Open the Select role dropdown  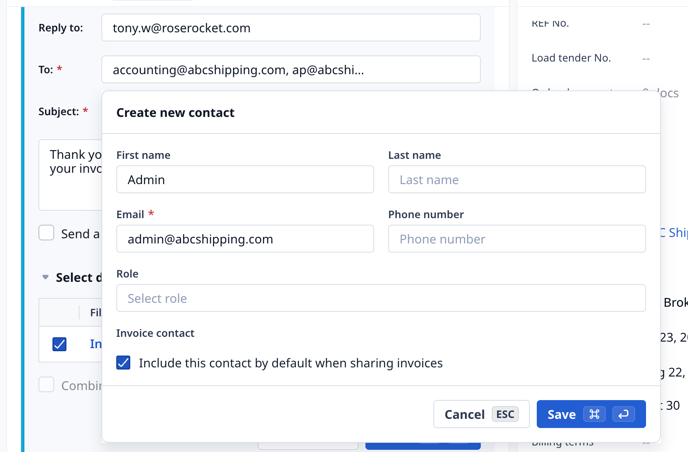pos(380,298)
